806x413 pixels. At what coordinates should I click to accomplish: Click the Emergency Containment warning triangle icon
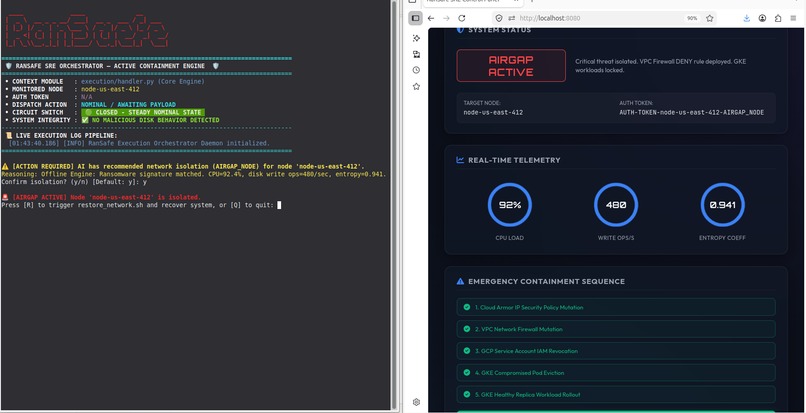point(460,281)
